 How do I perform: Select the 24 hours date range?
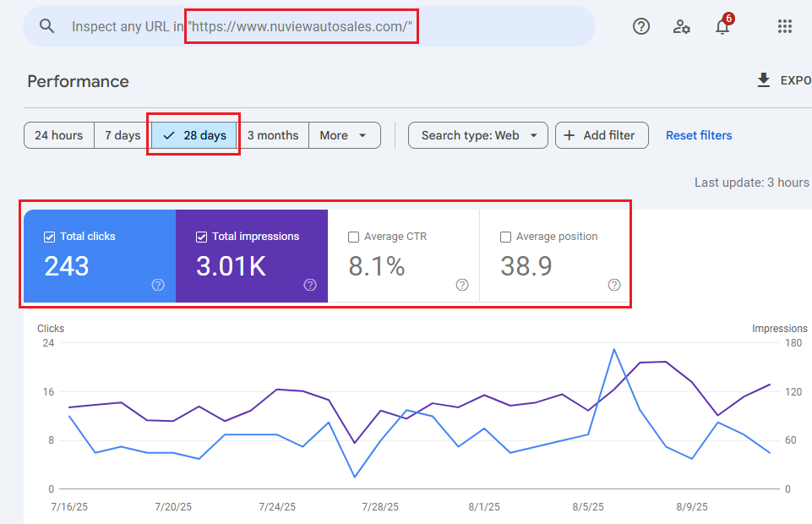[58, 135]
